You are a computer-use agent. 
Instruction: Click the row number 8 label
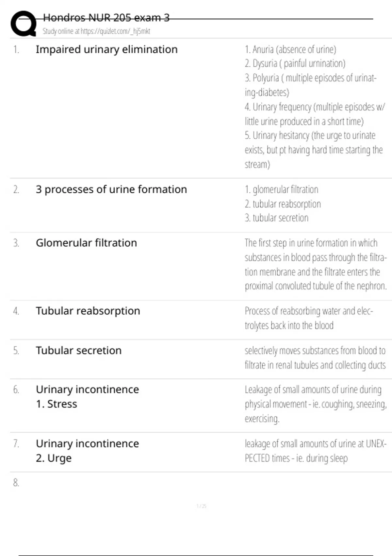pos(16,483)
